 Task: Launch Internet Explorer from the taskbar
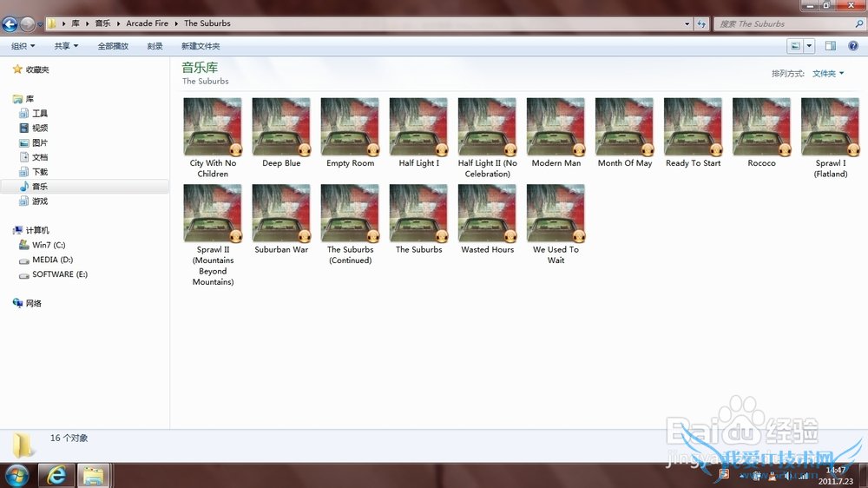coord(56,475)
